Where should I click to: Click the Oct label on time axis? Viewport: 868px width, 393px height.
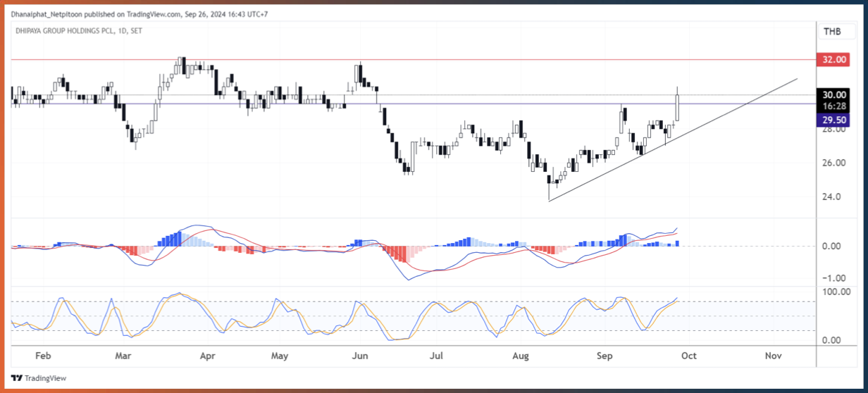tap(688, 356)
